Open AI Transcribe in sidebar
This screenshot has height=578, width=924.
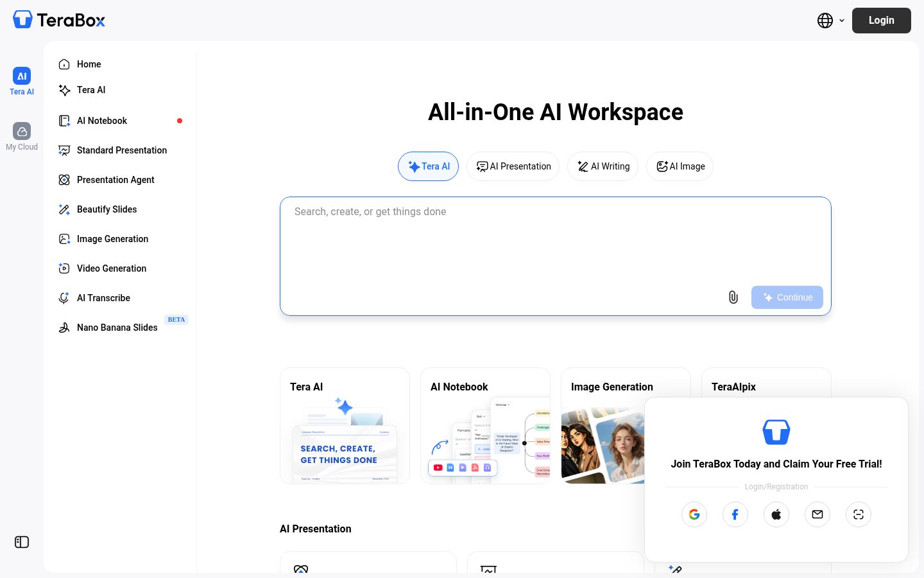point(121,298)
